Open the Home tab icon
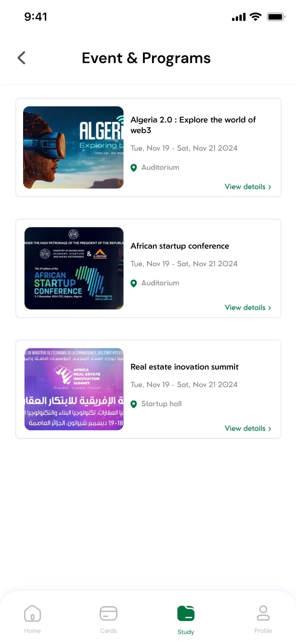This screenshot has height=644, width=296. [33, 614]
